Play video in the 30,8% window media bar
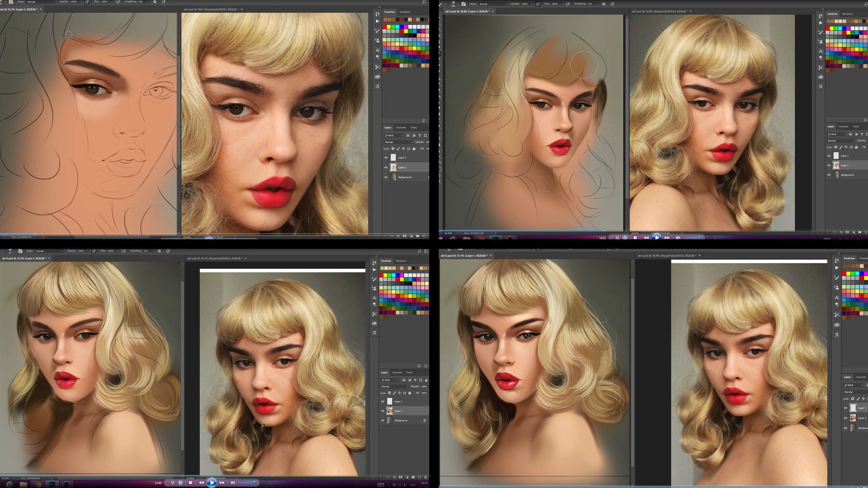Screen dimensions: 868x488 tap(656, 237)
